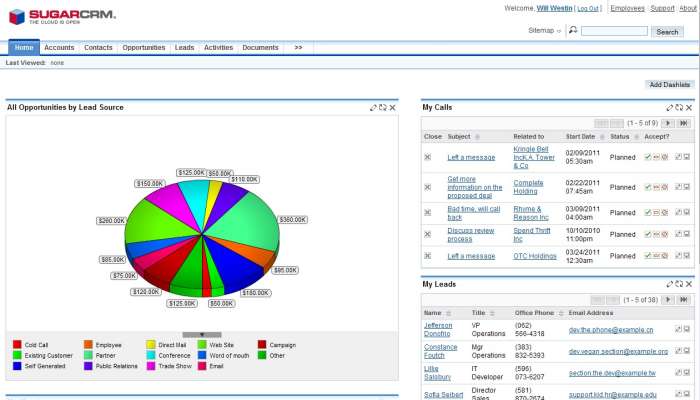Mark tentative for OTC Holdings call
The image size is (700, 400).
(656, 256)
